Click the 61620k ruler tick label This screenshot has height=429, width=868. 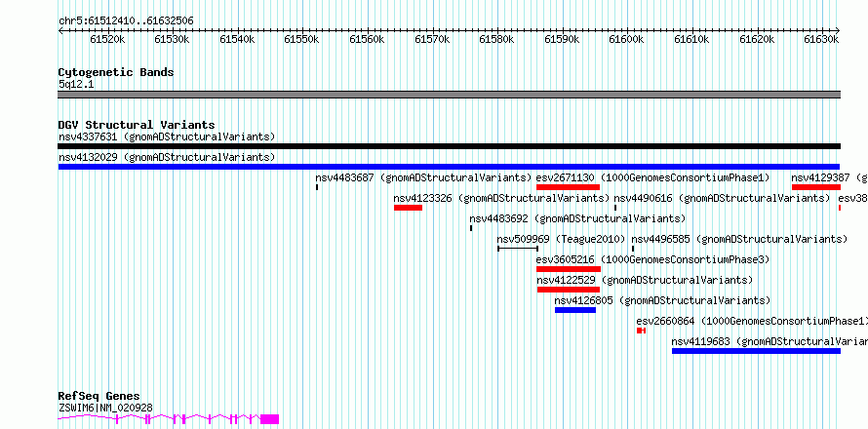[x=757, y=39]
